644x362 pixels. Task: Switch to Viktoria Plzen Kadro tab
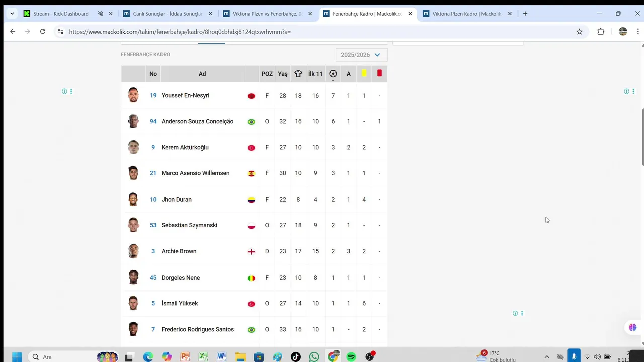click(x=467, y=14)
